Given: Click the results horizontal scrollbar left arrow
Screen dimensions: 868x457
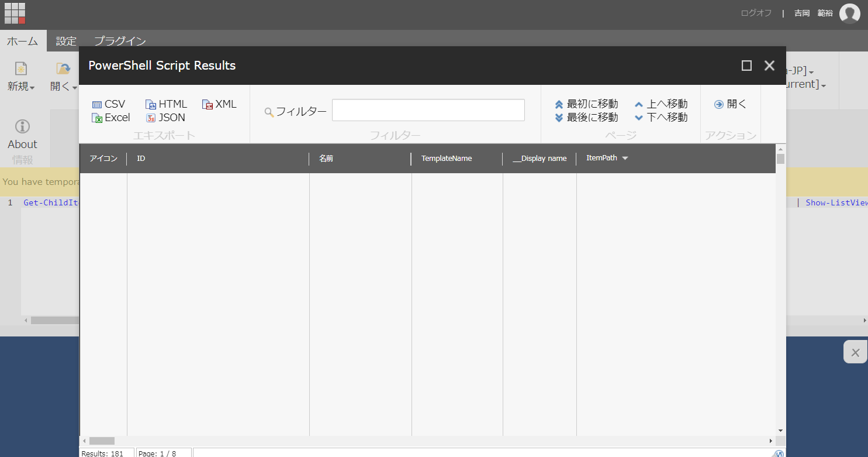Looking at the screenshot, I should [84, 441].
